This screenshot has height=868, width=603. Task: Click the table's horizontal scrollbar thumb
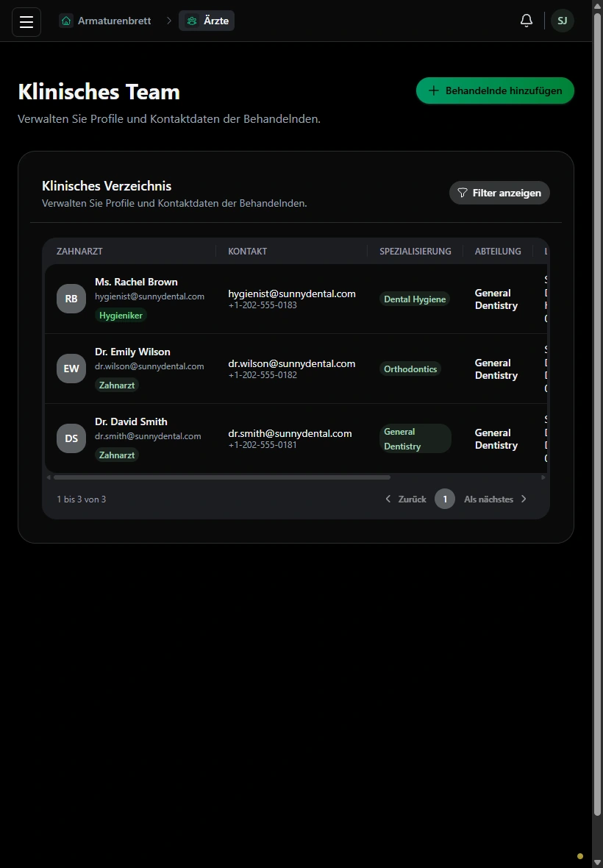(222, 477)
